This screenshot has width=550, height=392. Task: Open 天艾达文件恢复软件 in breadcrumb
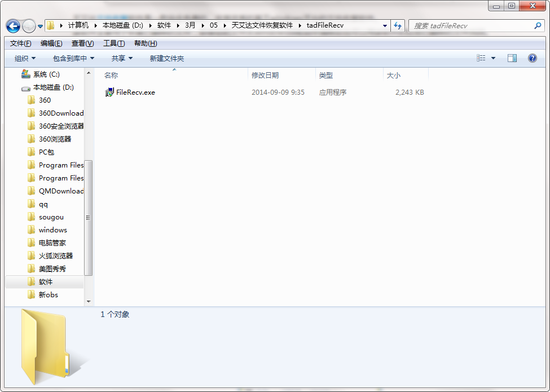coord(262,25)
